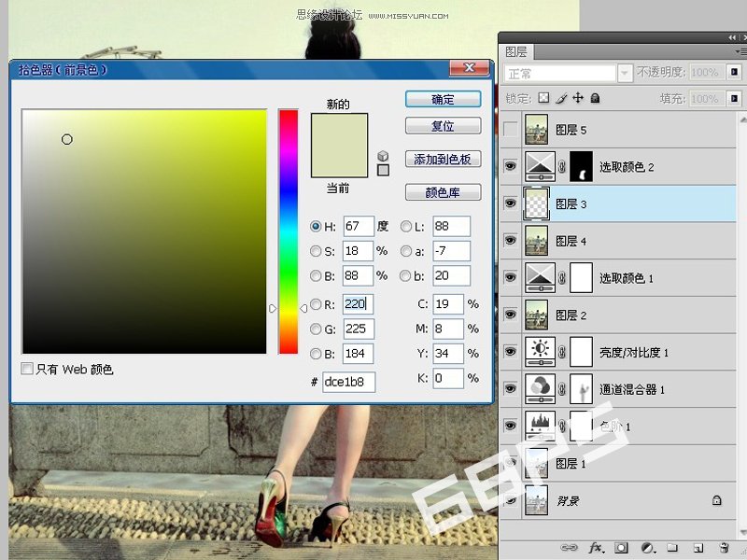
Task: Hide the 图层 2 layer eye
Action: tap(510, 315)
